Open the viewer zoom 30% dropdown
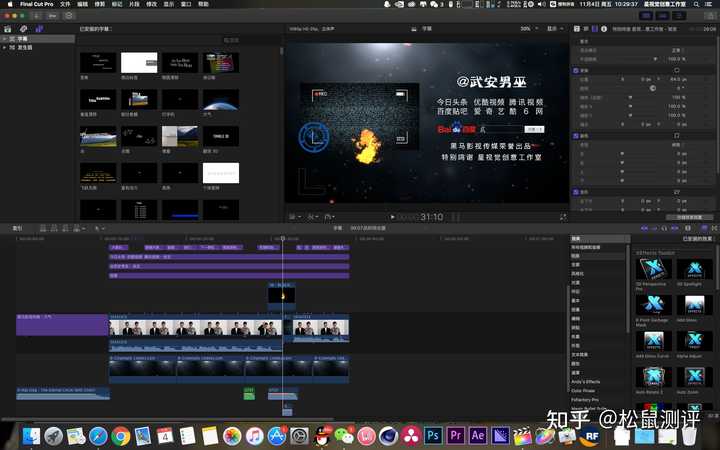Viewport: 720px width, 450px height. 528,29
